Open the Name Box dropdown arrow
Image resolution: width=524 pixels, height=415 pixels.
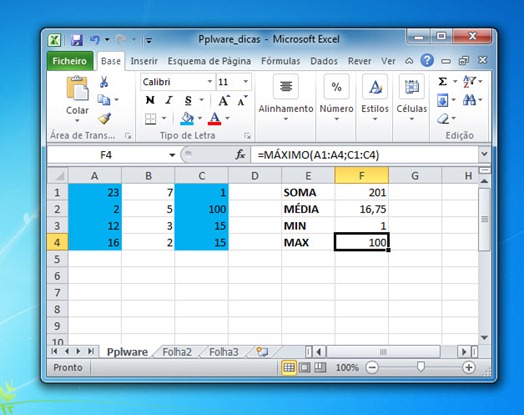pyautogui.click(x=172, y=155)
